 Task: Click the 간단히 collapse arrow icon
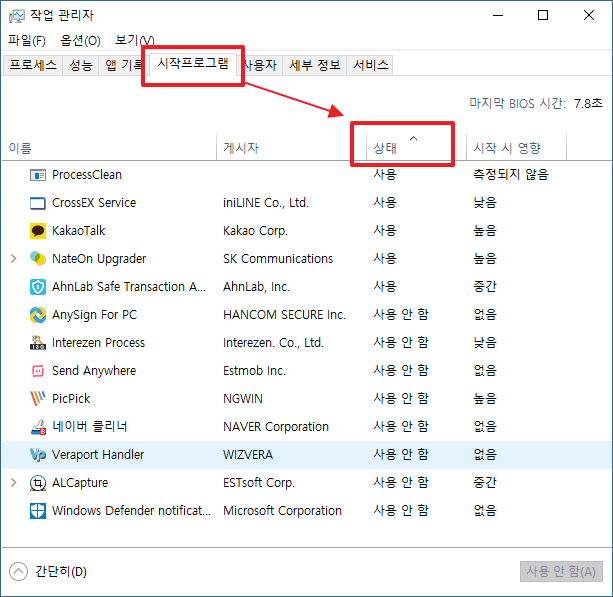click(18, 572)
